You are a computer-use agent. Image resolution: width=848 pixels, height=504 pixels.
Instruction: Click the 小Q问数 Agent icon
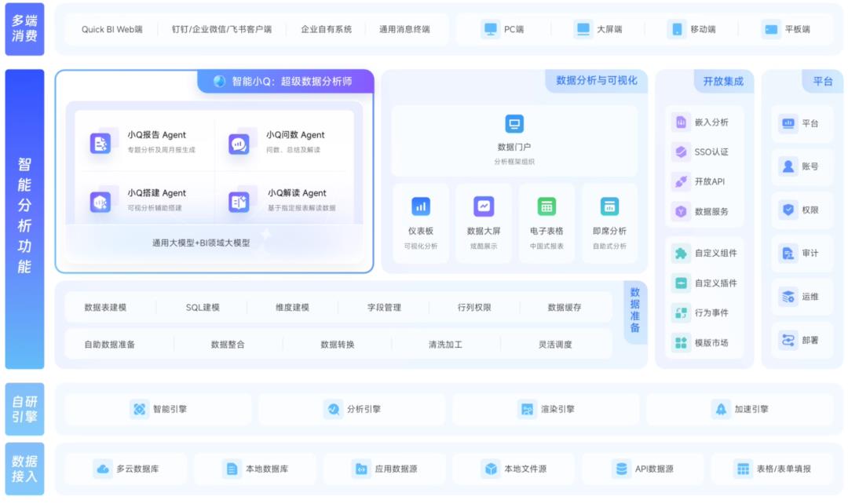239,143
